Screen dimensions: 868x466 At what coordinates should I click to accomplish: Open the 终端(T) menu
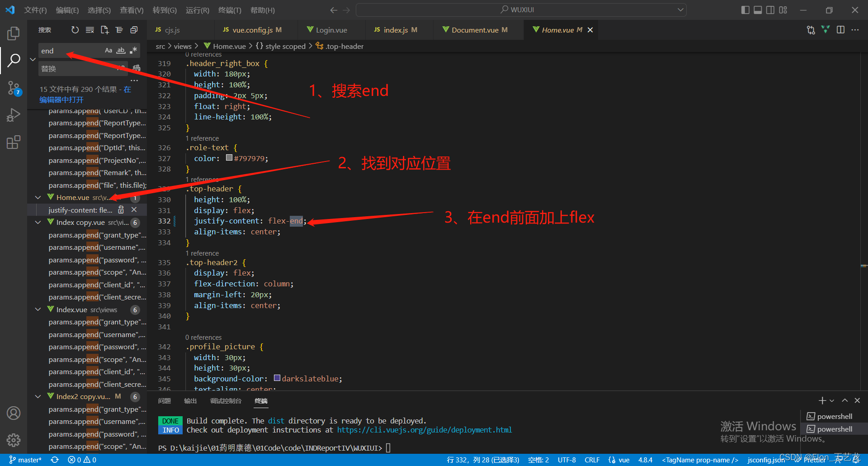coord(230,10)
